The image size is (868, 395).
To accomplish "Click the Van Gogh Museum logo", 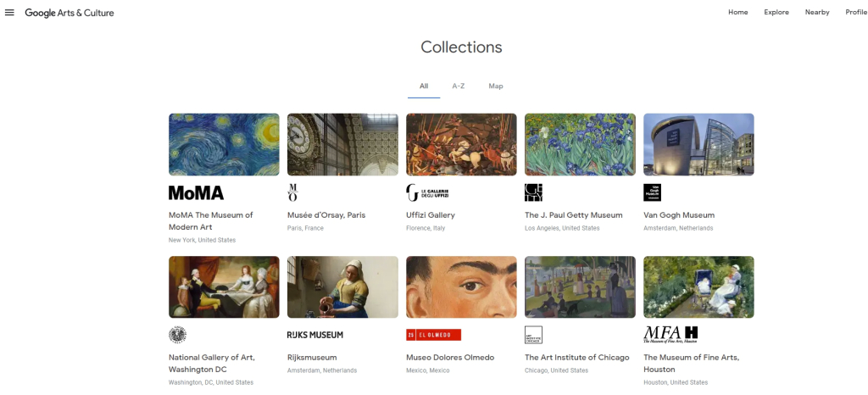I will [x=652, y=192].
